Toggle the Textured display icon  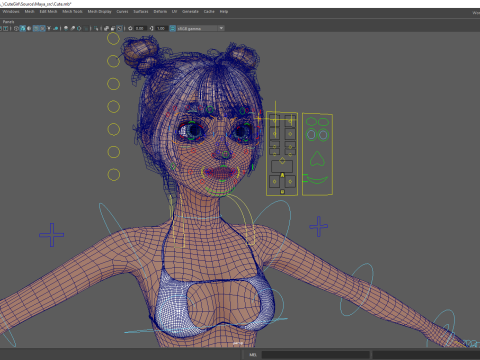coord(42,28)
